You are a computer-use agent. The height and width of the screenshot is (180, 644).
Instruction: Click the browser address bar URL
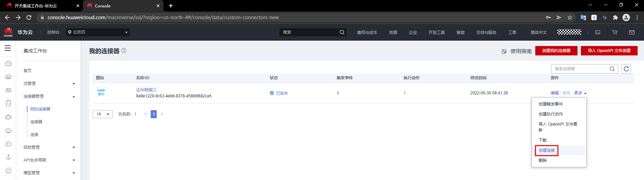(x=163, y=17)
